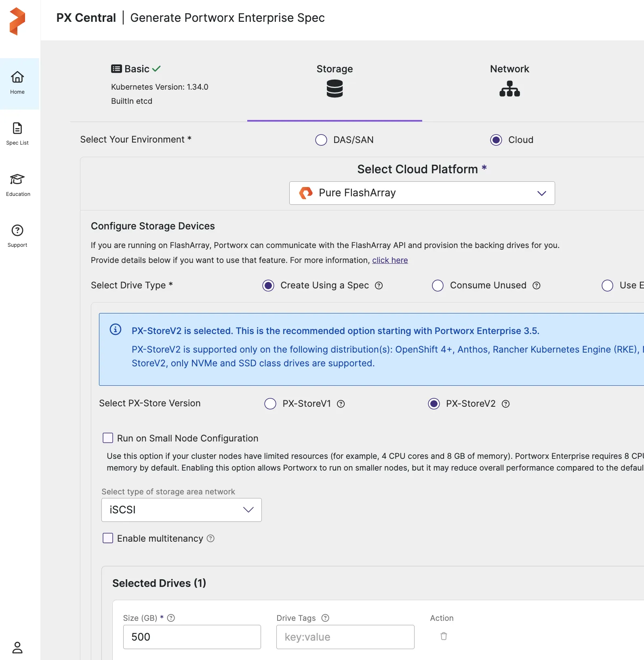Click PX Central title link
The image size is (644, 660).
tap(86, 18)
